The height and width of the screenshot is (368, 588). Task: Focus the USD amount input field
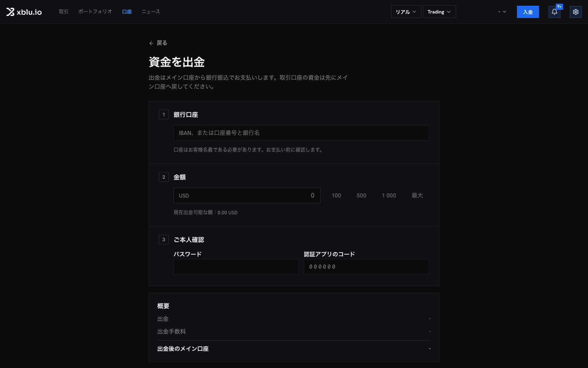click(247, 195)
